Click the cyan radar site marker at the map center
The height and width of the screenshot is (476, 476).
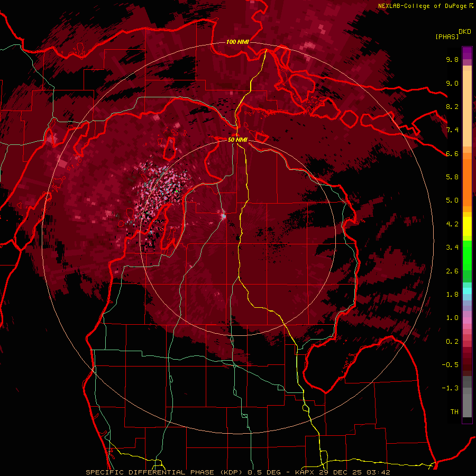point(224,216)
